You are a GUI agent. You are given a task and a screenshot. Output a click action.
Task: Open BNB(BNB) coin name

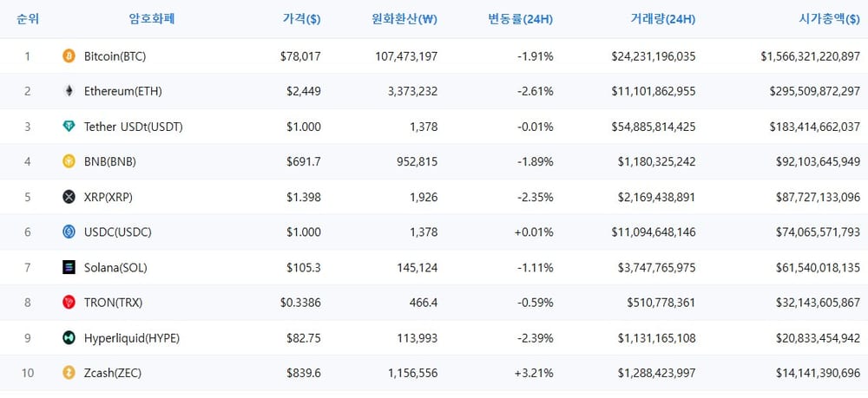pyautogui.click(x=110, y=162)
